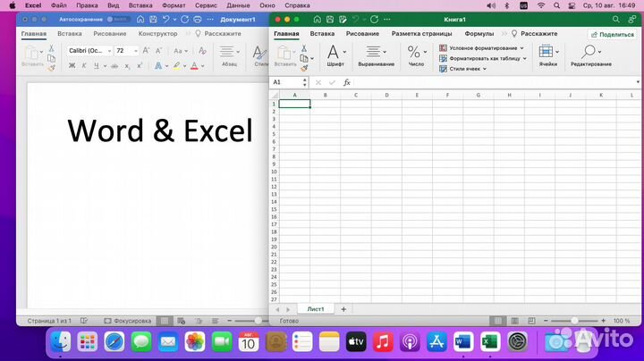Open Абзац paragraph dropdown in Word
This screenshot has height=361, width=644.
pyautogui.click(x=229, y=56)
